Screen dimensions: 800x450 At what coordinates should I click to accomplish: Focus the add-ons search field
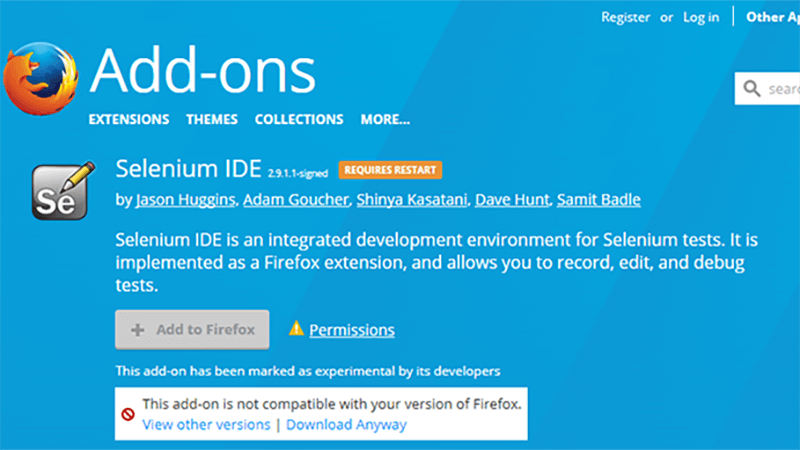click(782, 89)
